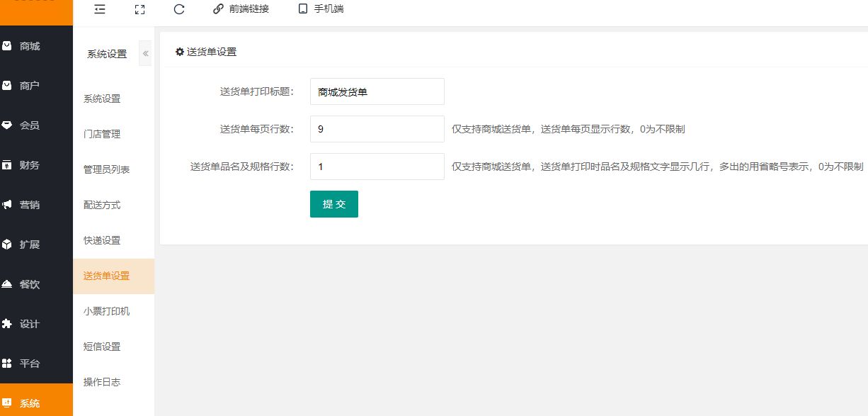This screenshot has height=416, width=868.
Task: Click the refresh page icon
Action: [179, 9]
